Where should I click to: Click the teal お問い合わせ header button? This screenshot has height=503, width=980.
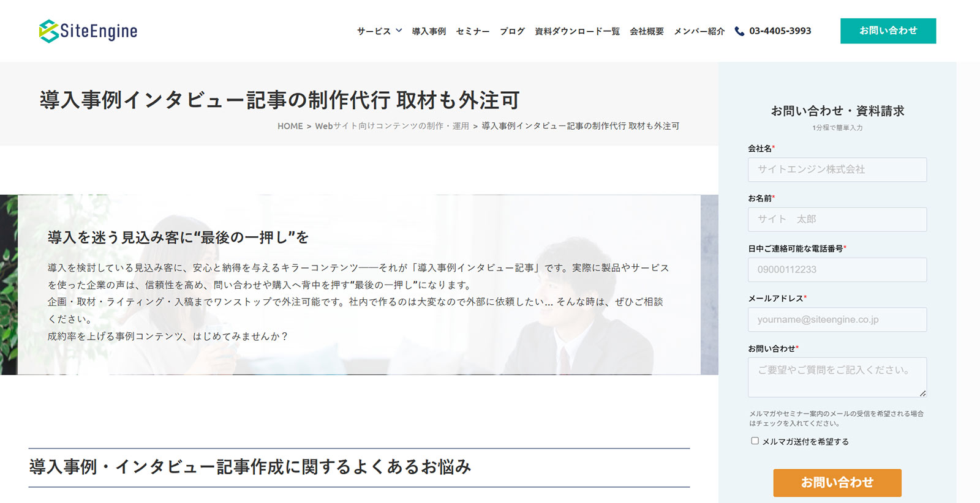[x=888, y=31]
